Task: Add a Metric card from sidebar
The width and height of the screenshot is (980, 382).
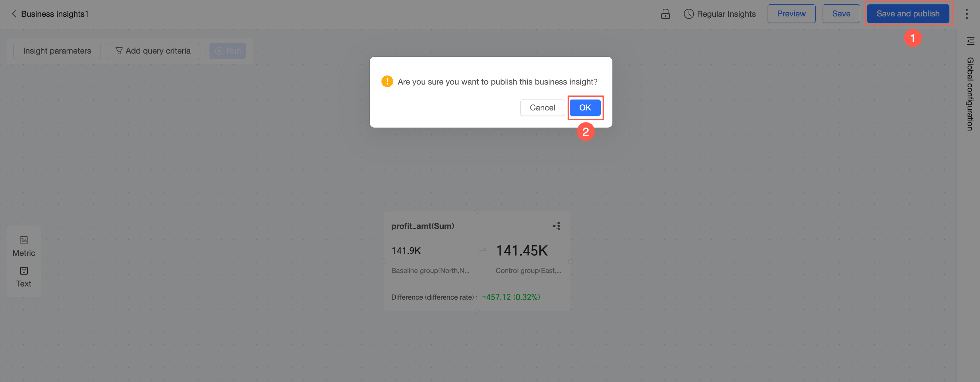Action: pos(24,246)
